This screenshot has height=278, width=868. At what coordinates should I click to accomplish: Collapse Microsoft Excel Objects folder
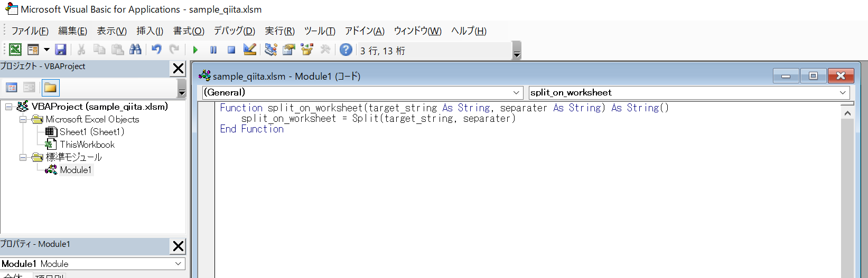(23, 119)
